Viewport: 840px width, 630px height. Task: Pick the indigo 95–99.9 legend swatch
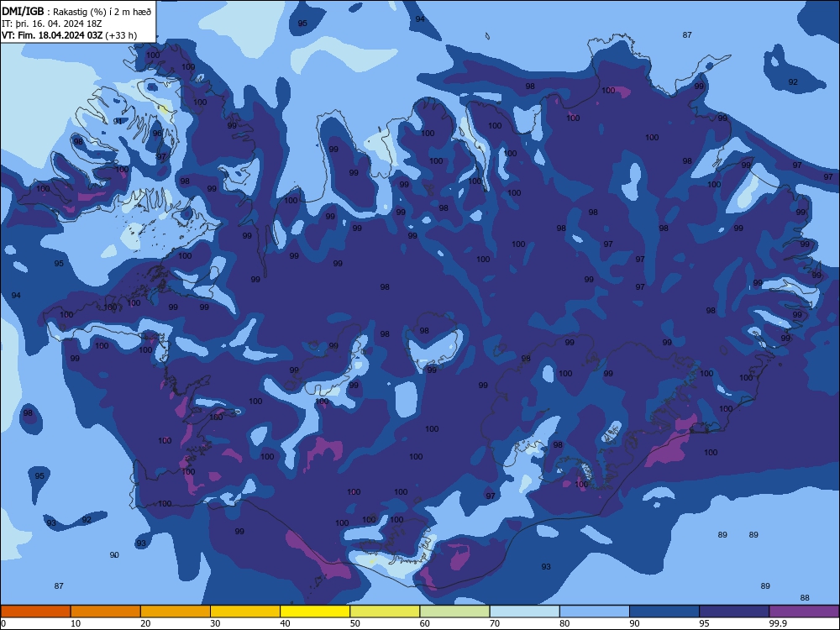tap(734, 612)
